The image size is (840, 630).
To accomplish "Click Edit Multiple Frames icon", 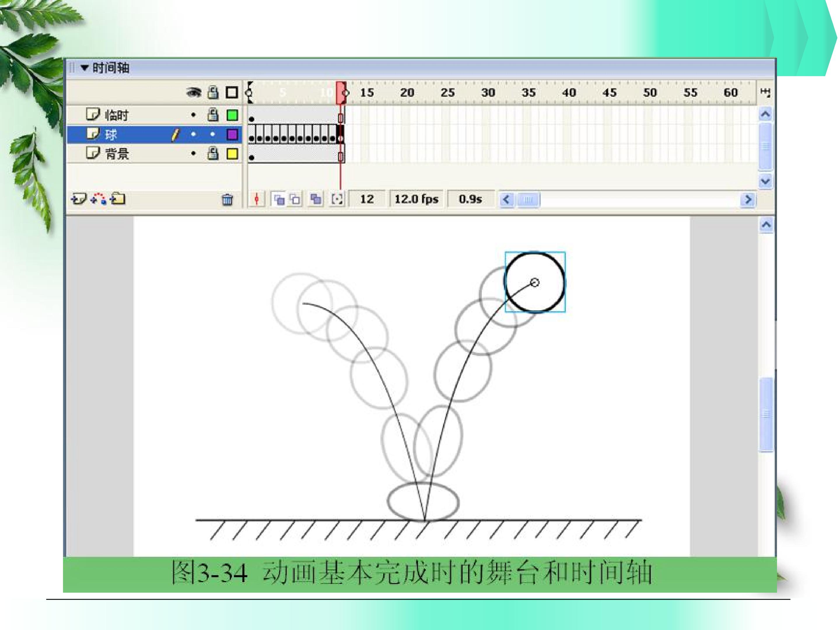I will click(316, 199).
